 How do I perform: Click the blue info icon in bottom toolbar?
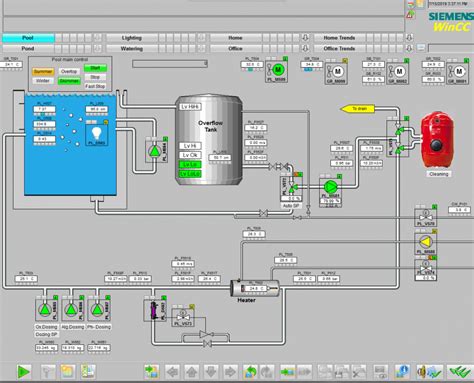(x=402, y=371)
